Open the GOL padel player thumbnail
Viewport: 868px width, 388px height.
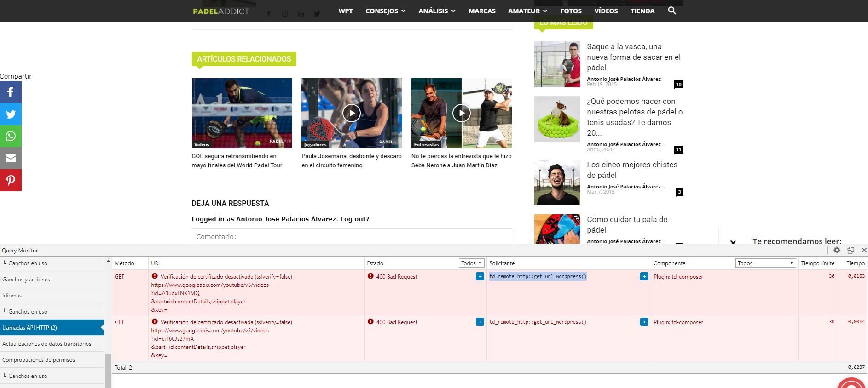(242, 113)
